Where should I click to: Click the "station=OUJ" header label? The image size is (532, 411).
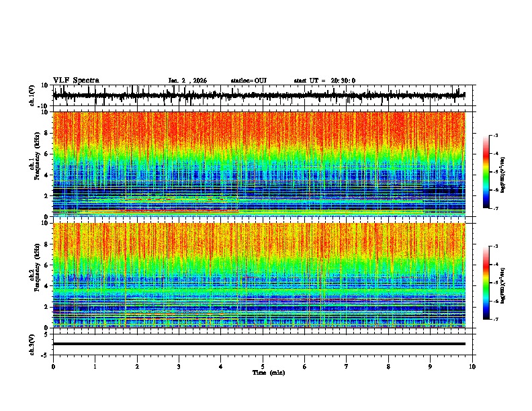coord(249,81)
